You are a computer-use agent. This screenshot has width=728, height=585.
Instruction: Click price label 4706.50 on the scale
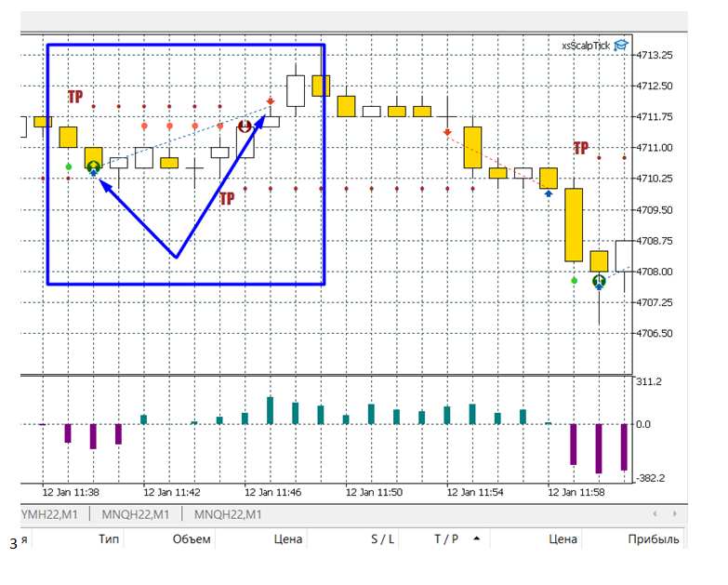[655, 333]
